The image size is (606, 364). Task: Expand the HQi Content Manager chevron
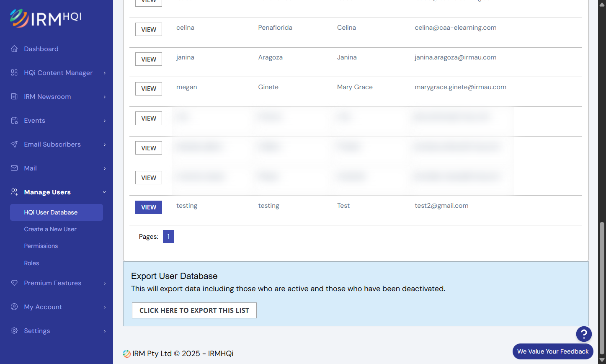[105, 73]
